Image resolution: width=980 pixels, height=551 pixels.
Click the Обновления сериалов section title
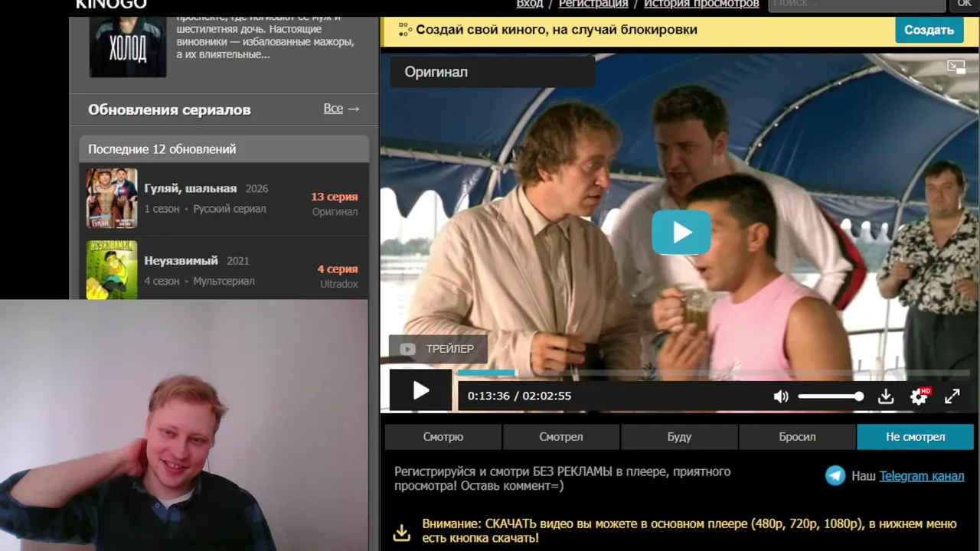click(x=169, y=109)
